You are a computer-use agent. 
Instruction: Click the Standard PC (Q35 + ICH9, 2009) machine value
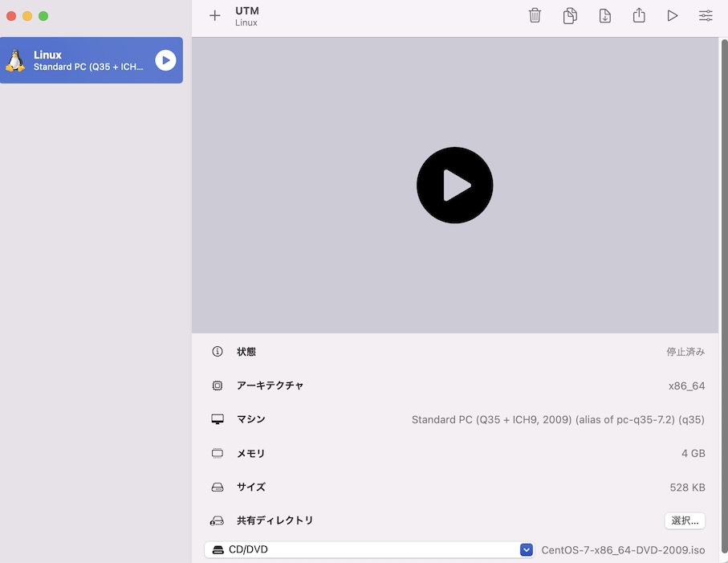(558, 420)
